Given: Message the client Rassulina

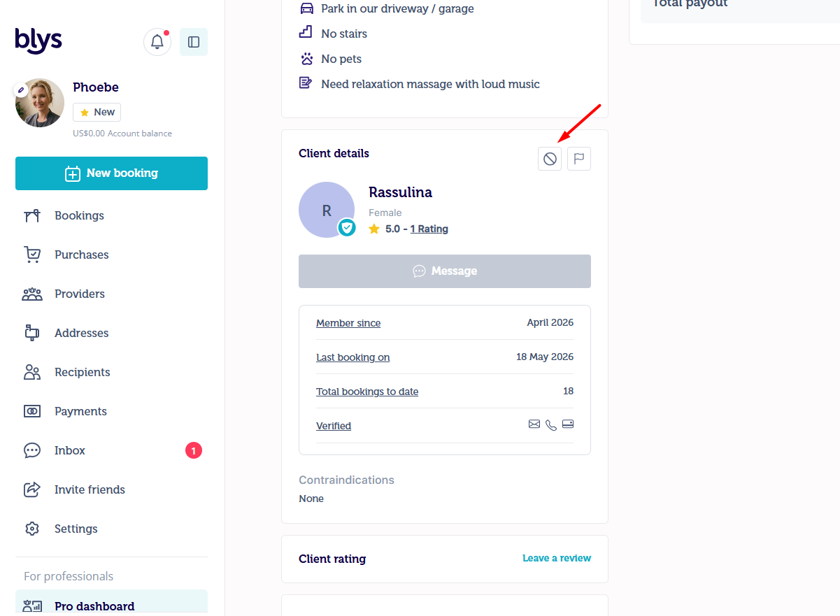Looking at the screenshot, I should [x=445, y=271].
